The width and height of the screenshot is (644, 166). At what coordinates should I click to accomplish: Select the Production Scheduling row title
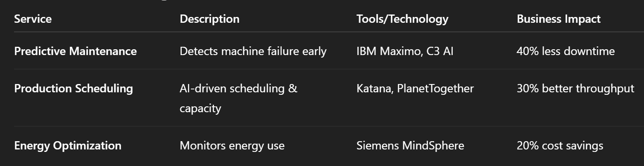tap(74, 89)
